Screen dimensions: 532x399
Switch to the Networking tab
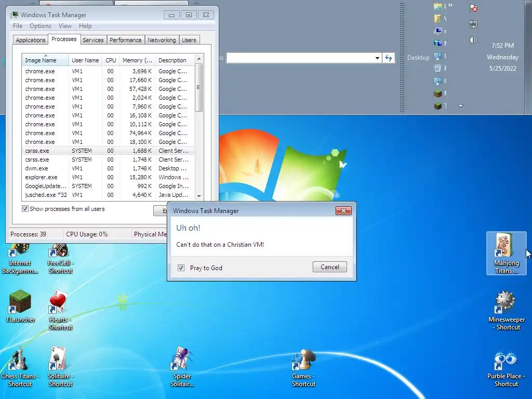(162, 40)
